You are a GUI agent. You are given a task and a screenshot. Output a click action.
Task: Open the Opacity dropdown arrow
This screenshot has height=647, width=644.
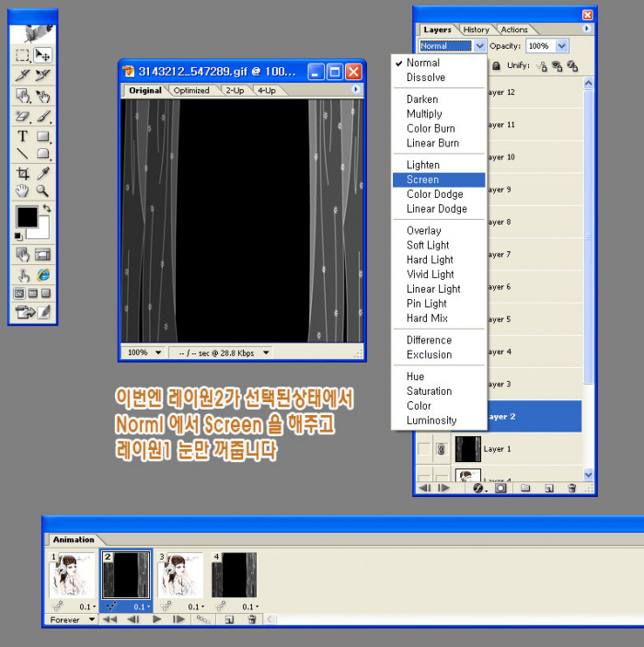point(561,46)
